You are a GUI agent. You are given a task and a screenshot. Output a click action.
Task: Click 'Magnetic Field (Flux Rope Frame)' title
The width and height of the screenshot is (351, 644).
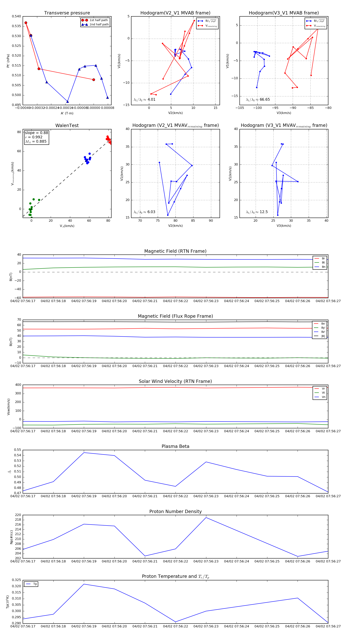click(175, 316)
